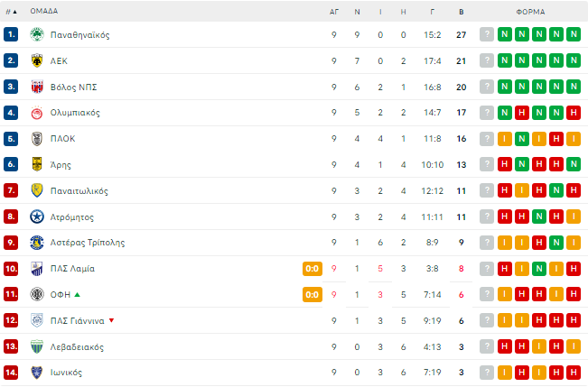Click the ΠΑΣ Λαμία live score 0:0 badge

click(313, 269)
